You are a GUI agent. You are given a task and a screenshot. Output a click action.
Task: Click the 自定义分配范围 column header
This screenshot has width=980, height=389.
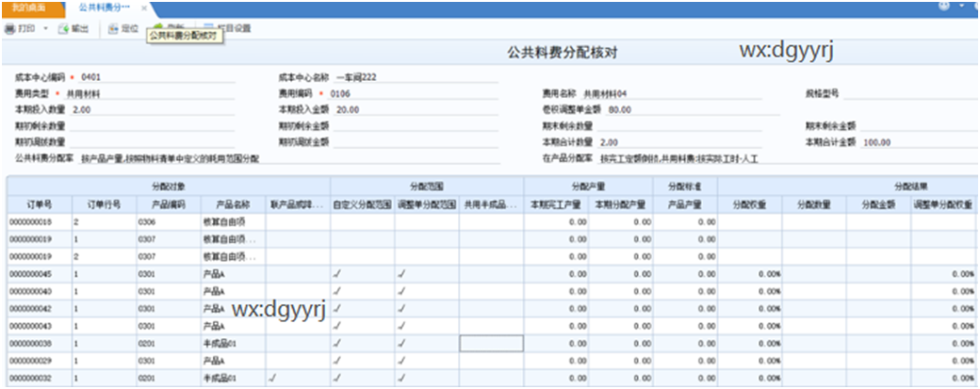[362, 204]
